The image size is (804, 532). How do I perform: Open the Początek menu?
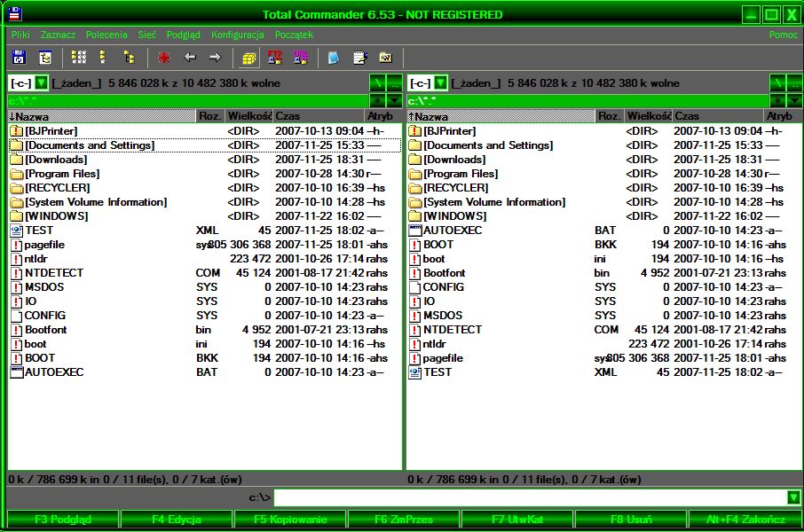[x=294, y=35]
